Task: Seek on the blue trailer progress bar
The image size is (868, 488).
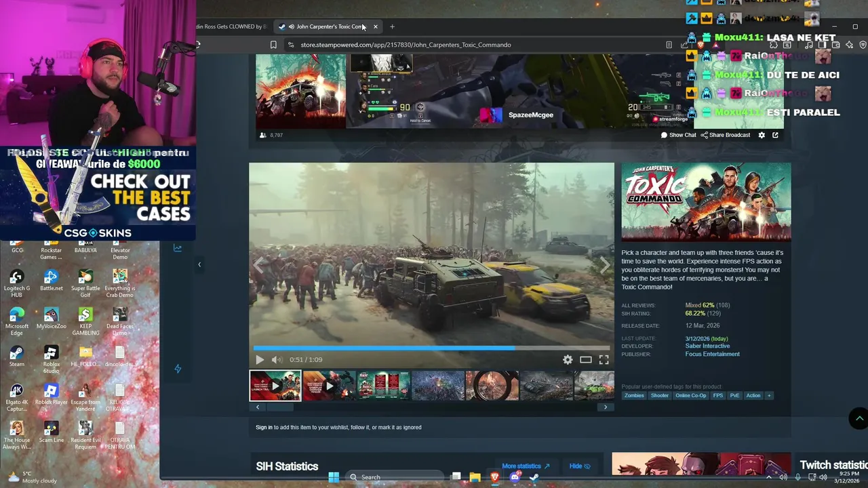Action: coord(431,348)
